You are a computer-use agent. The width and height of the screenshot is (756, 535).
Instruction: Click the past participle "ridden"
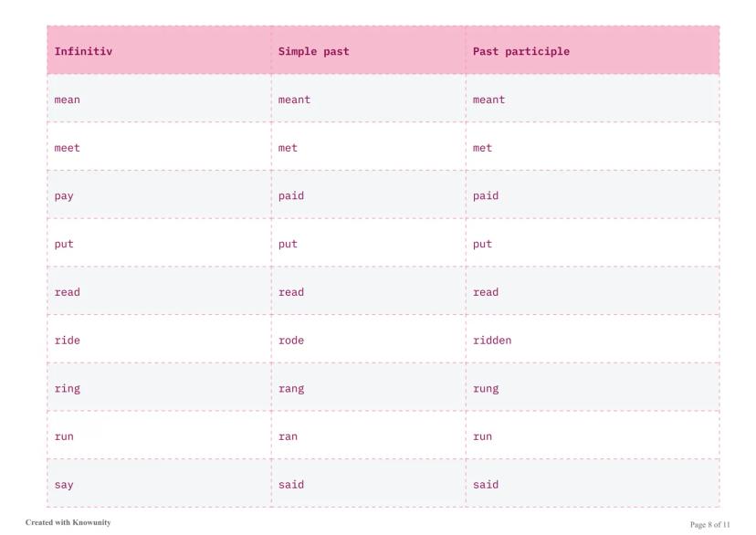coord(492,341)
